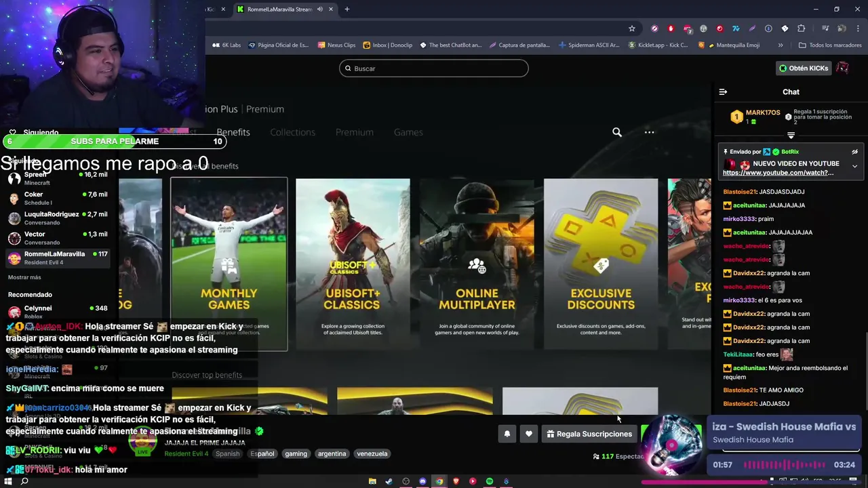Open Coker's channel in the sidebar
This screenshot has height=488, width=868.
pos(58,198)
